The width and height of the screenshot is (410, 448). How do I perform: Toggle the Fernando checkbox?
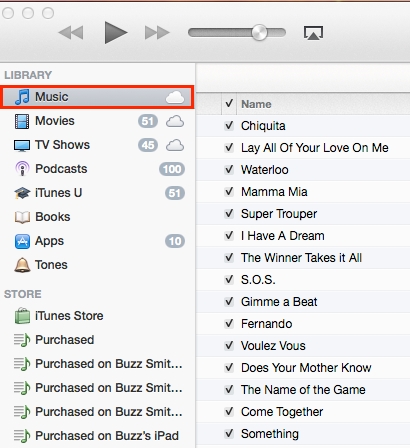229,324
